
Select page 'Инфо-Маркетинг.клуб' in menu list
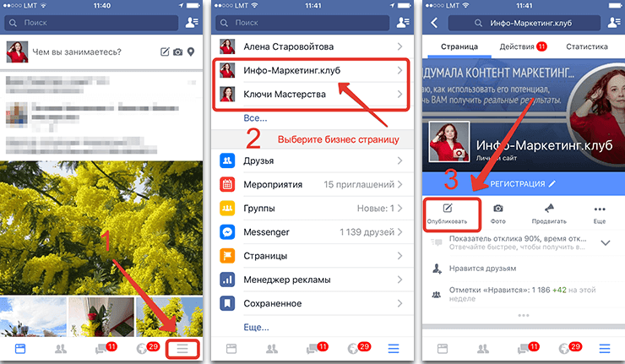pos(312,71)
